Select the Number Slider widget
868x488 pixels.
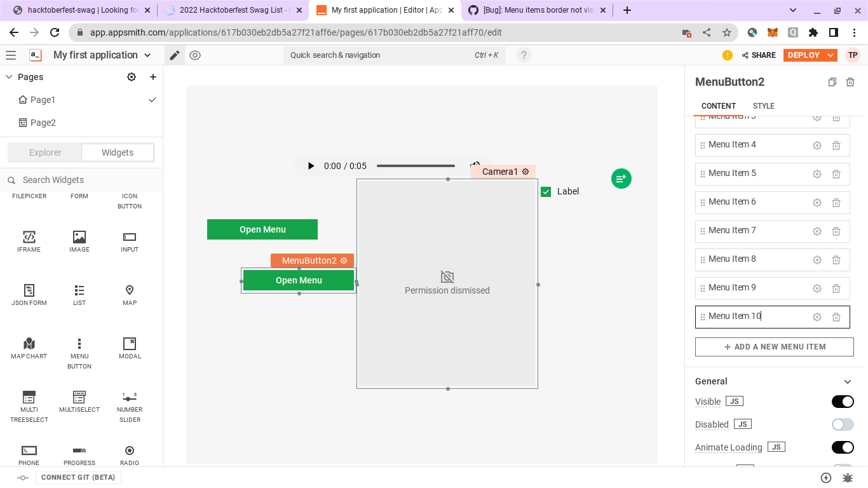tap(130, 407)
